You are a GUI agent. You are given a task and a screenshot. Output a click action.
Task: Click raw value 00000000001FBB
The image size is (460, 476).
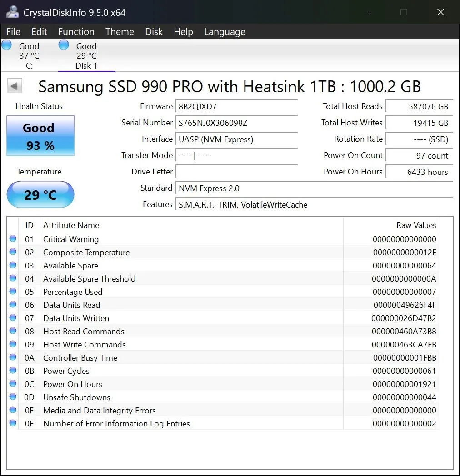pyautogui.click(x=405, y=358)
